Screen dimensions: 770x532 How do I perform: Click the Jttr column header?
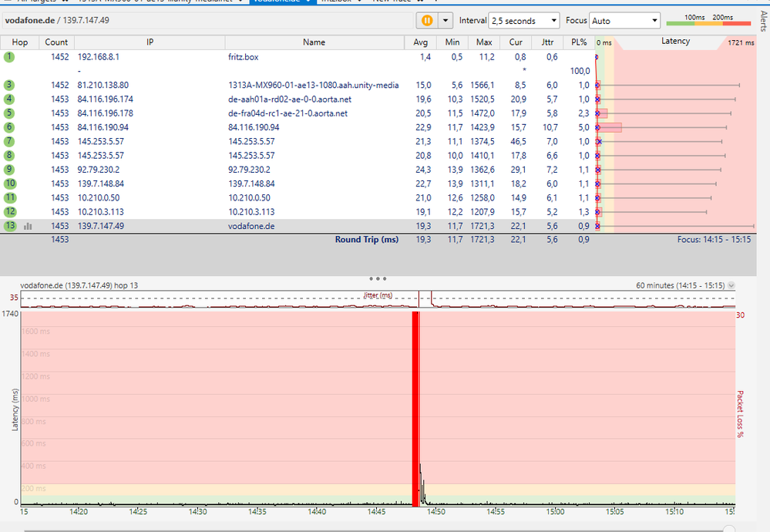point(547,42)
